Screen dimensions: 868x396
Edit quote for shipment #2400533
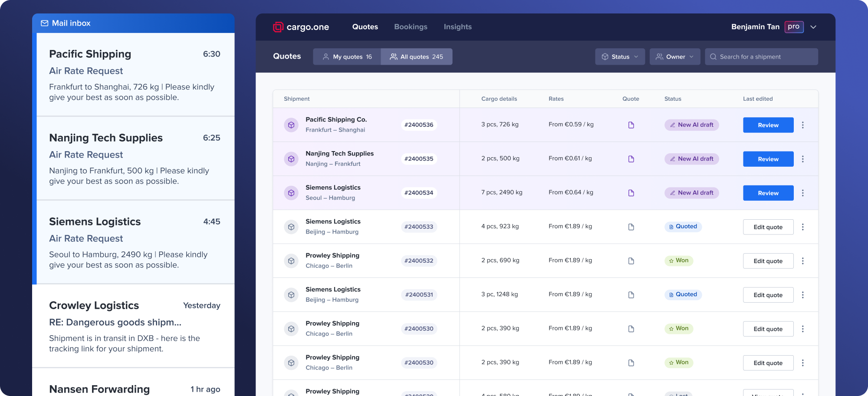tap(768, 227)
